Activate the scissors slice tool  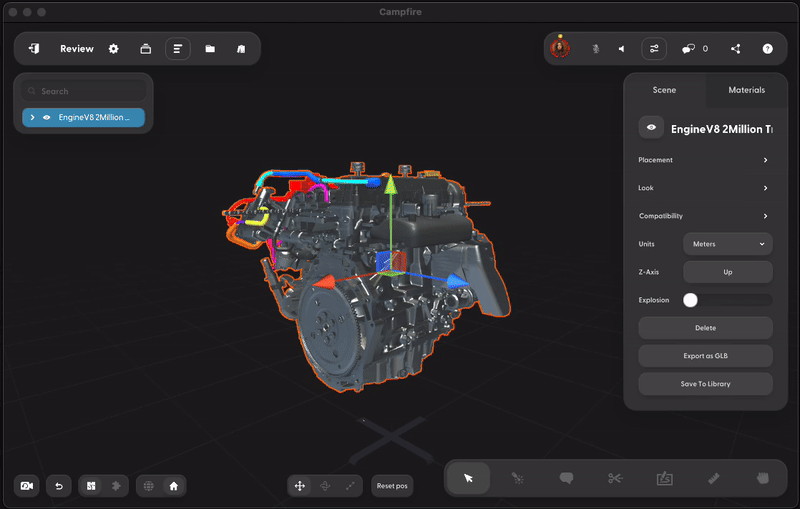[x=614, y=479]
